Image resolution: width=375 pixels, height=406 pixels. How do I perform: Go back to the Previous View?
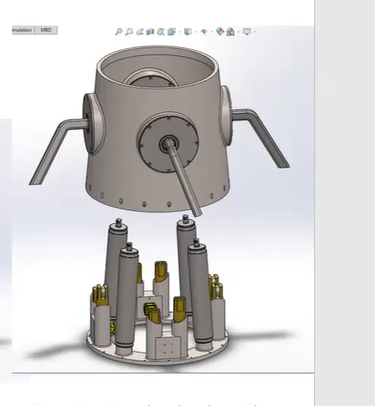pyautogui.click(x=140, y=32)
